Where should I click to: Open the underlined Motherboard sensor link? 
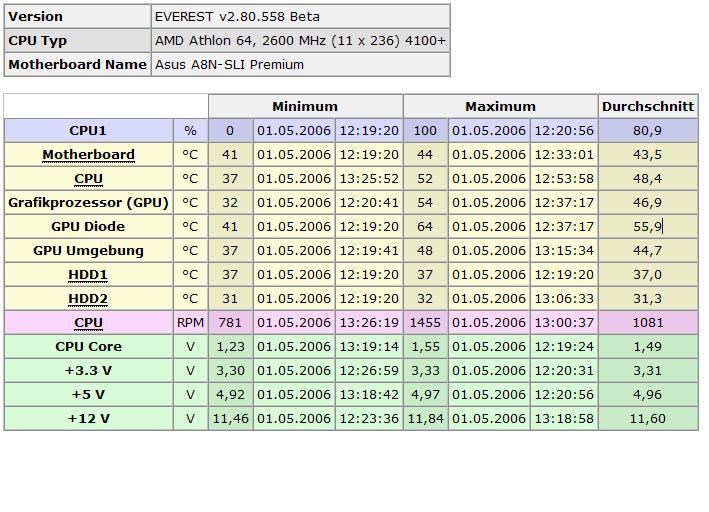pos(89,155)
